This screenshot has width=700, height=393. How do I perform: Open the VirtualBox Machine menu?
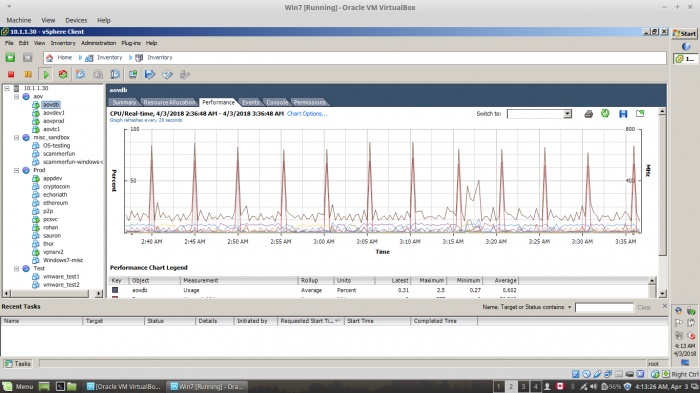tap(19, 20)
